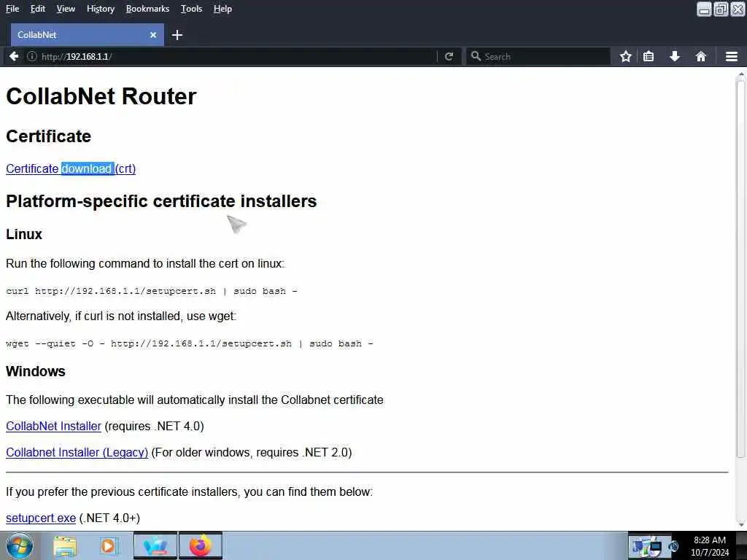Image resolution: width=747 pixels, height=560 pixels.
Task: Show bookmarks list icon
Action: coord(649,56)
